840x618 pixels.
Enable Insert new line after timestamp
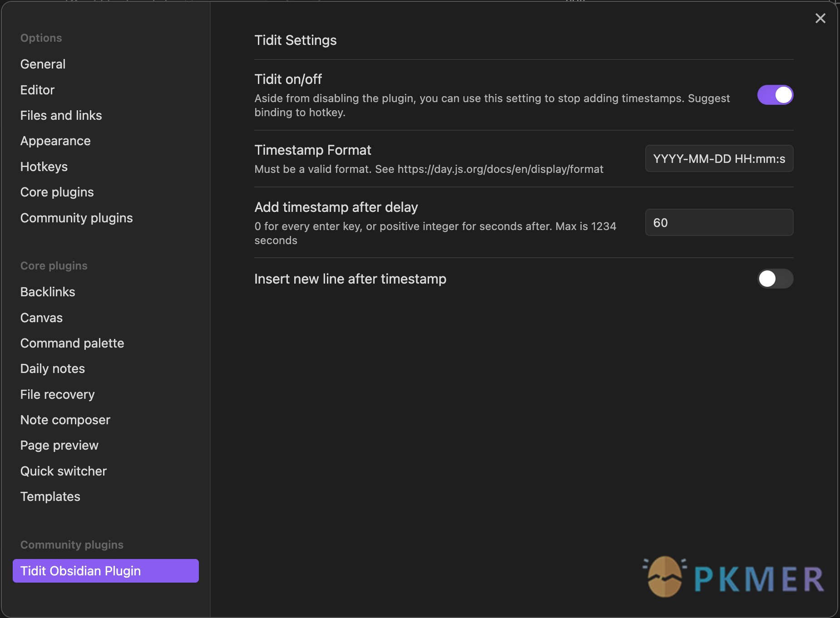775,279
